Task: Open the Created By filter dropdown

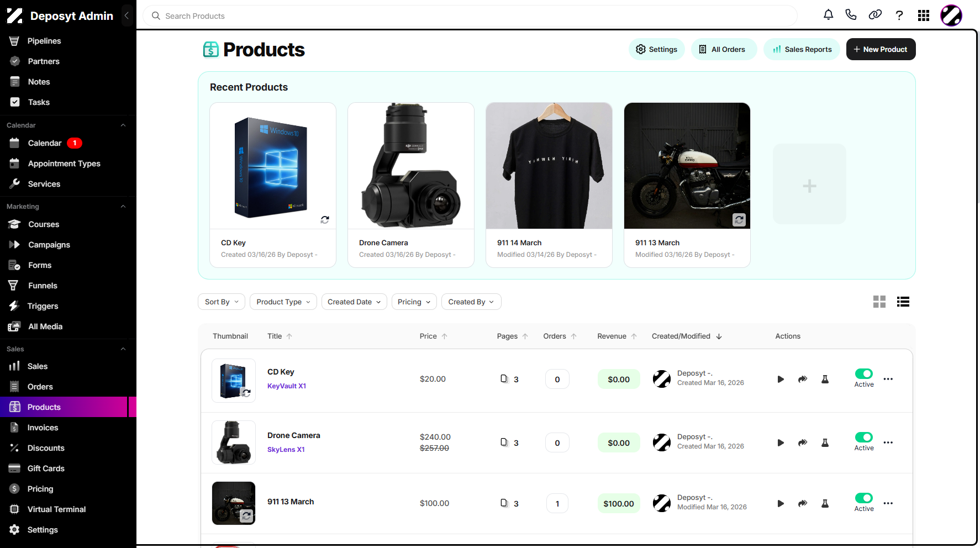Action: point(471,302)
